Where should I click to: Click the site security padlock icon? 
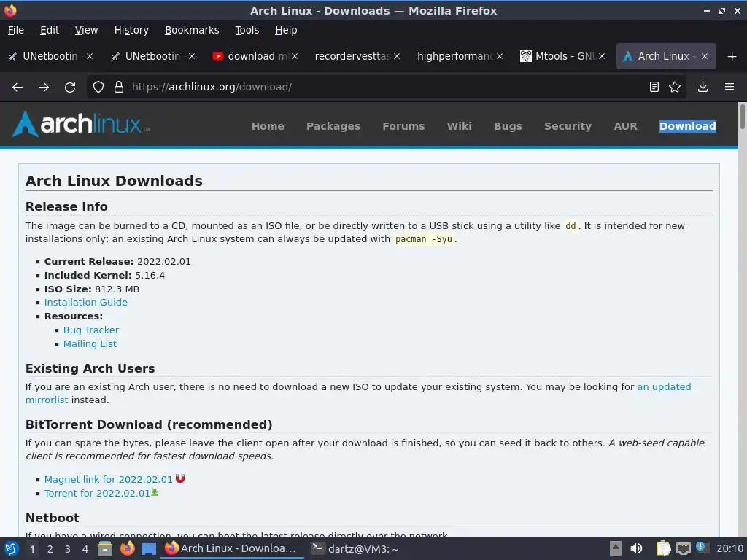(x=119, y=87)
